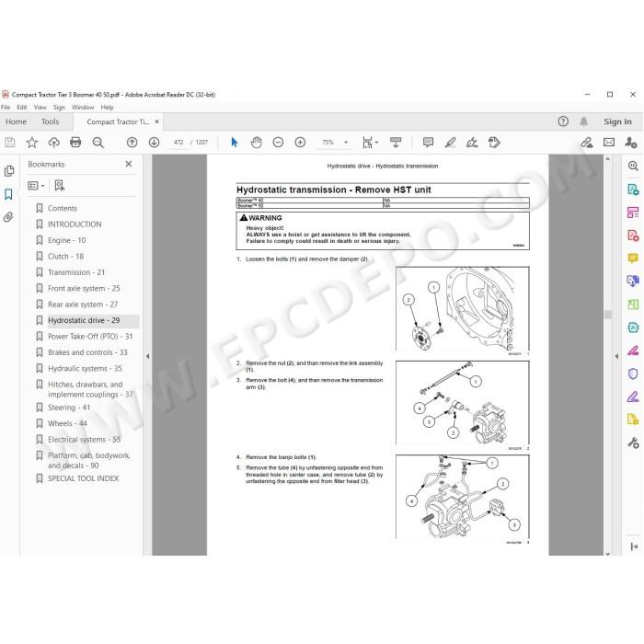Add a sticky note comment
This screenshot has height=644, width=644.
point(428,143)
